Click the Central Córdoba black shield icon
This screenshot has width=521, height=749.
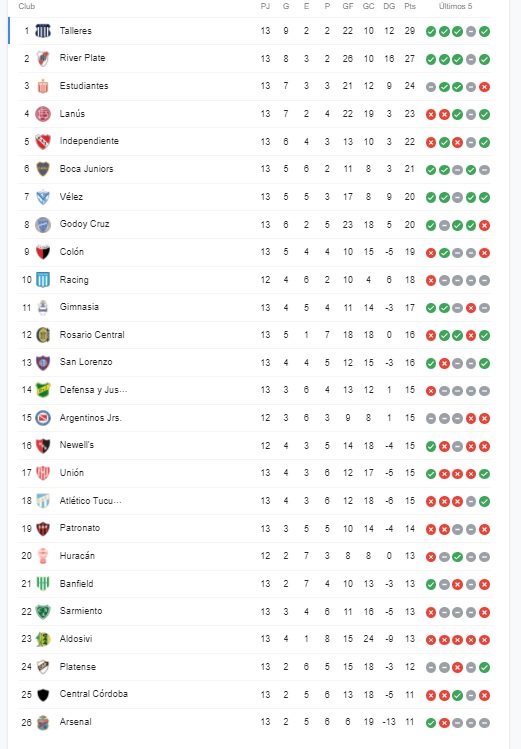point(43,695)
